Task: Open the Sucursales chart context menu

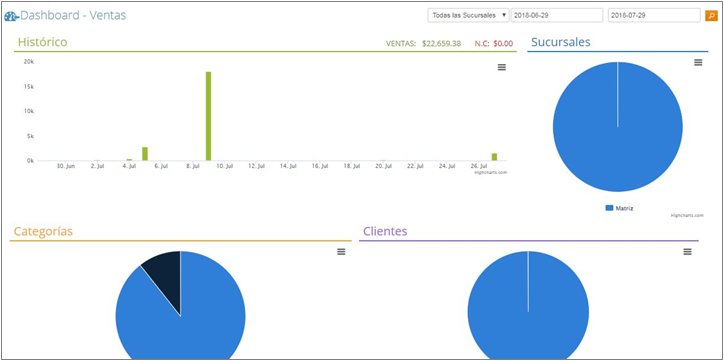Action: pos(698,62)
